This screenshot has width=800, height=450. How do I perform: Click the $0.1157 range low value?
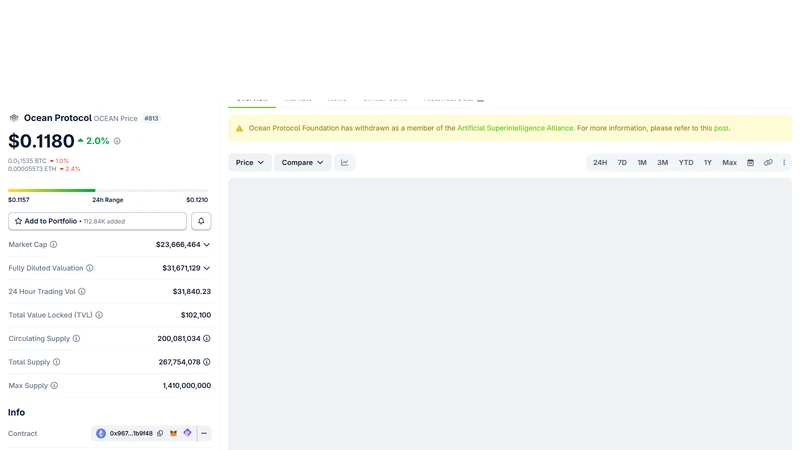(x=19, y=199)
